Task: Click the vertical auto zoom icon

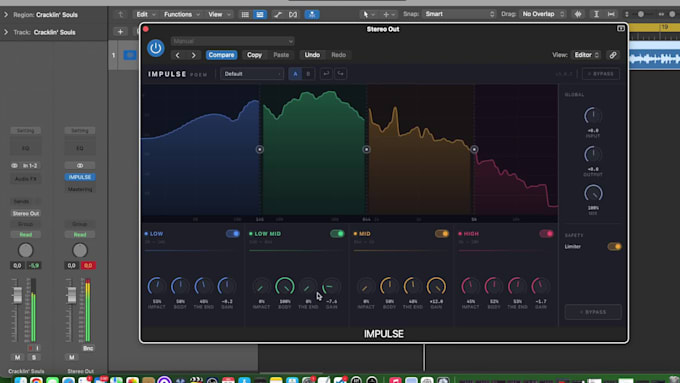Action: pos(596,14)
